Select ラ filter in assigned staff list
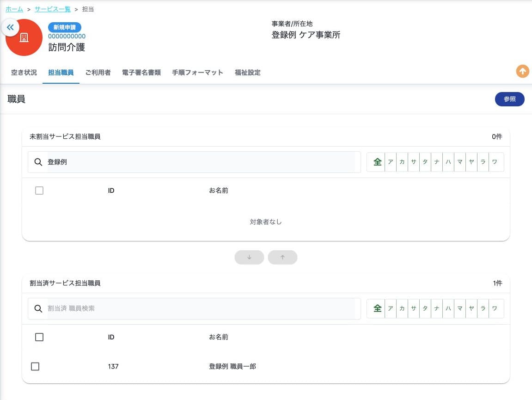The image size is (532, 400). 483,308
